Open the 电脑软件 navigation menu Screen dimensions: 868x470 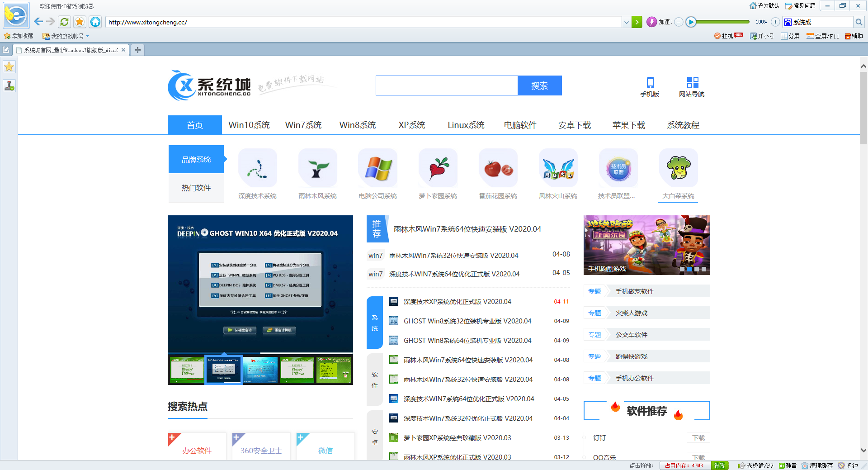click(520, 125)
